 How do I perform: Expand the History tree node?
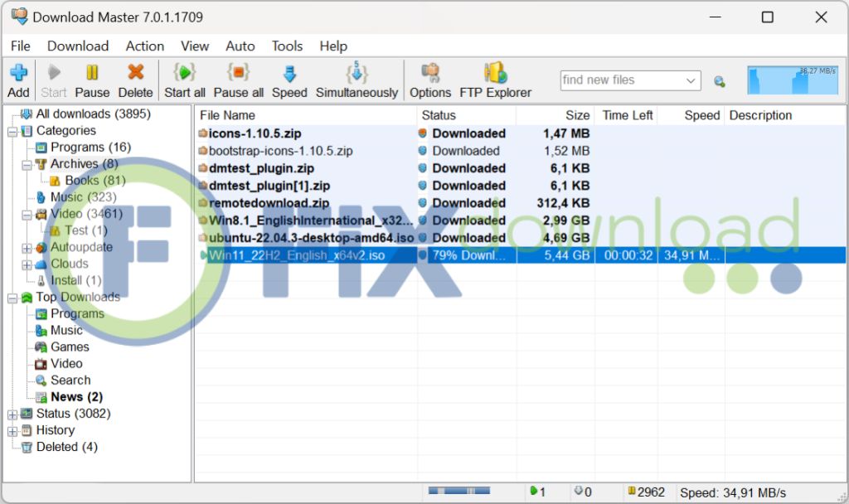coord(12,430)
